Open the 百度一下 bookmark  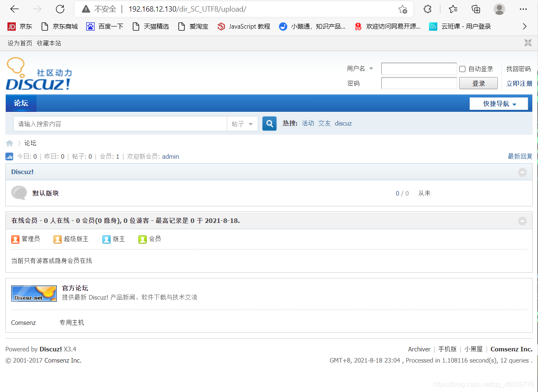point(105,27)
